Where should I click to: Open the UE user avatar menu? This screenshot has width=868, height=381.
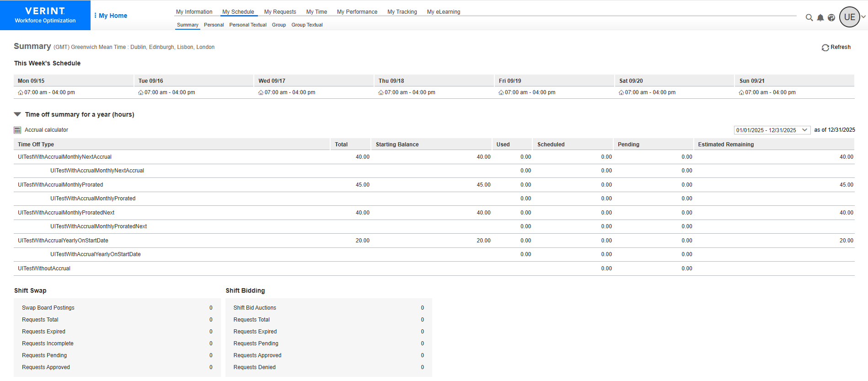click(x=850, y=17)
